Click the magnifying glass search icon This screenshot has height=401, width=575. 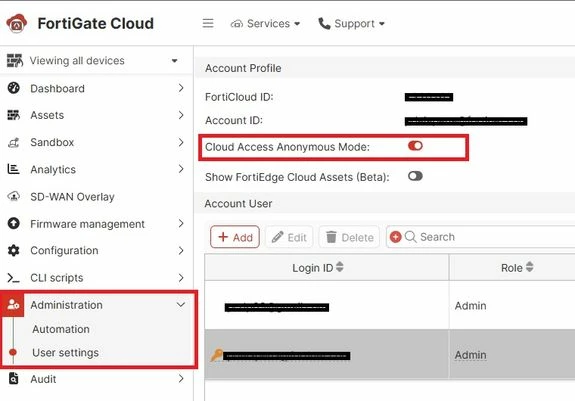(x=410, y=237)
